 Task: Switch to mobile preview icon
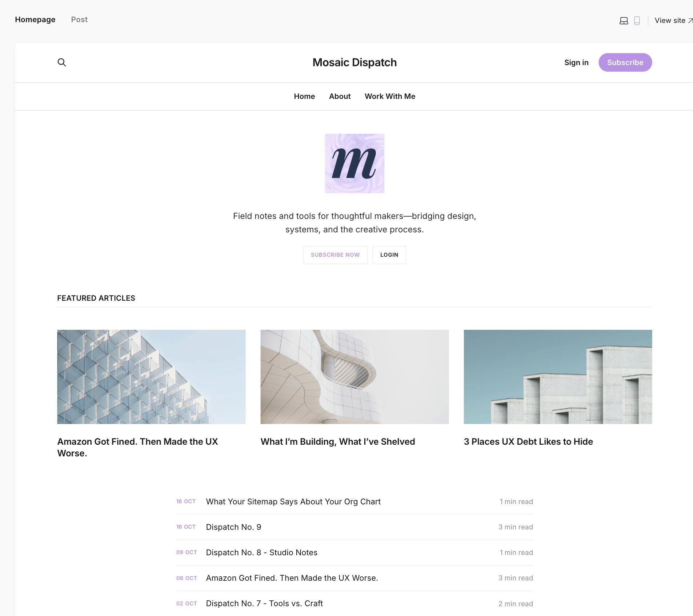point(637,21)
